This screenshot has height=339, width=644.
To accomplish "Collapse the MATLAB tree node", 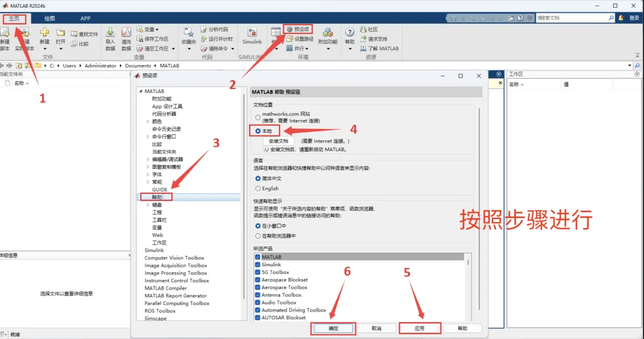I will (x=141, y=91).
